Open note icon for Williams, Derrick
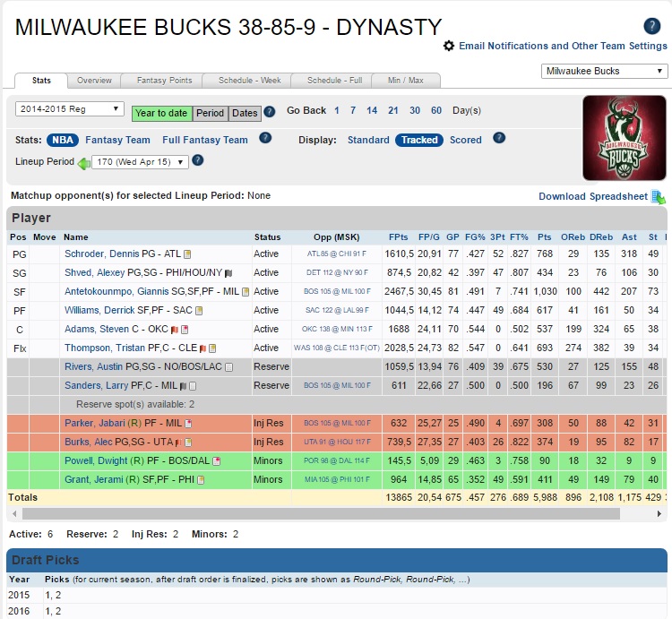Screen dimensions: 672x619 tap(199, 311)
